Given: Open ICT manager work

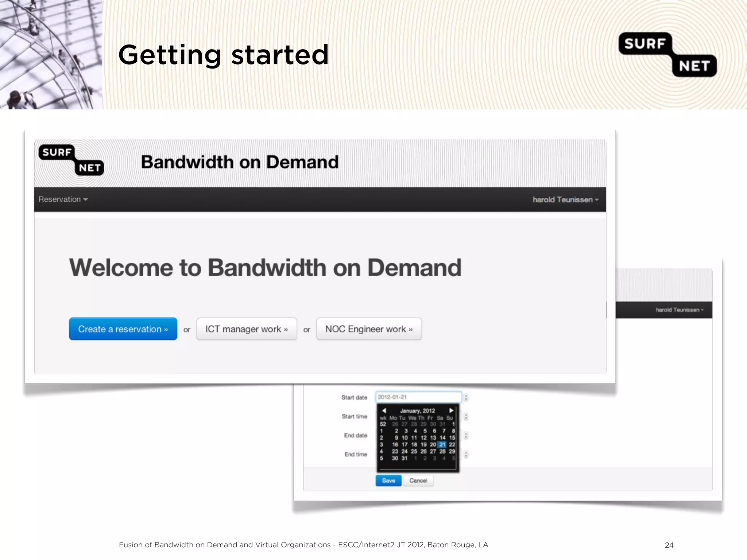Looking at the screenshot, I should tap(247, 329).
